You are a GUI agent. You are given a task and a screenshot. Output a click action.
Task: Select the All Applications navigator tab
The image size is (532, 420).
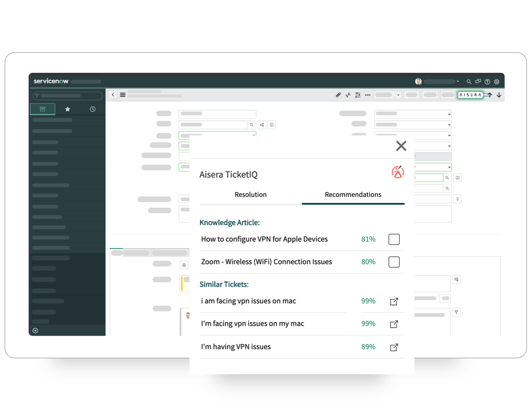(42, 109)
